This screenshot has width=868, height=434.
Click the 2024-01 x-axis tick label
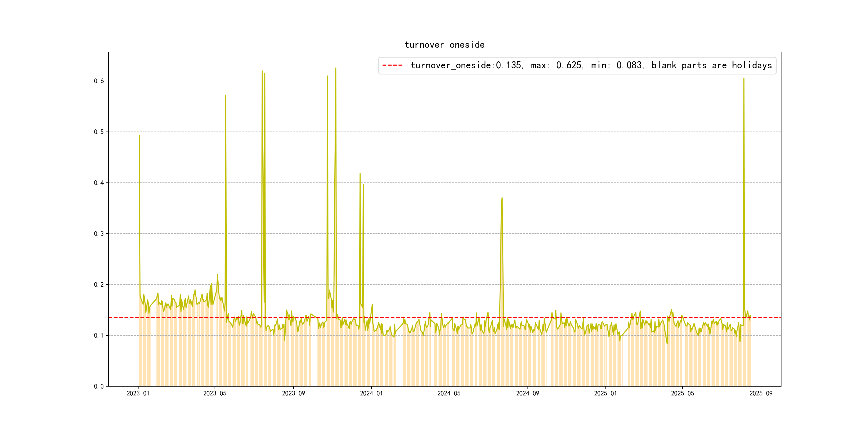[x=371, y=393]
